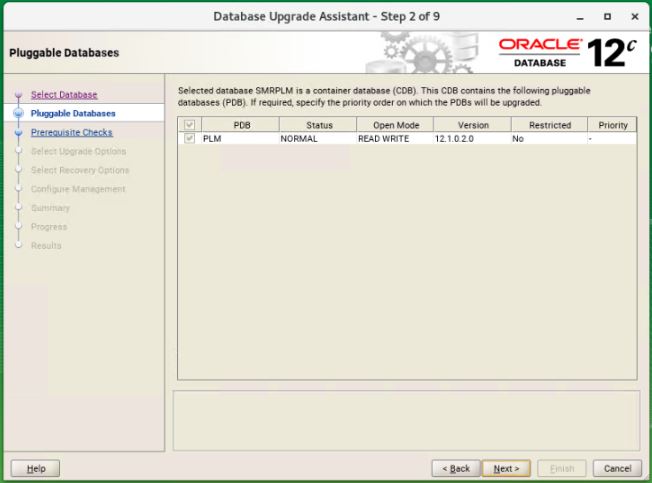Proceed with the Next button
652x483 pixels.
pos(506,468)
